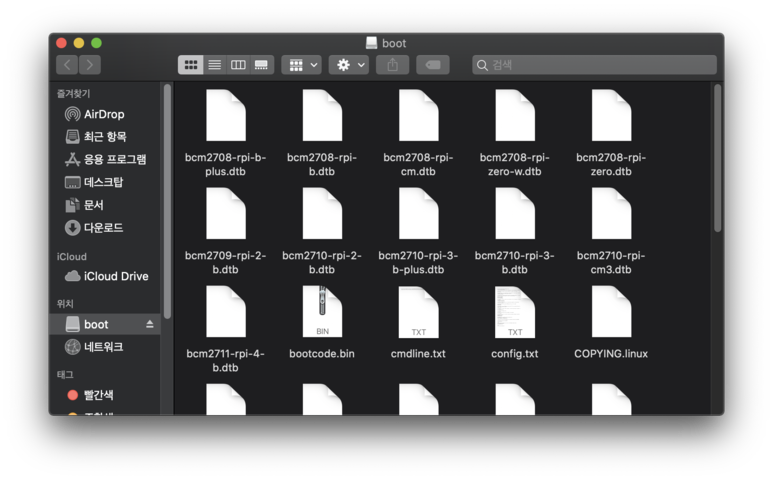Switch to list view
This screenshot has width=773, height=480.
tap(214, 65)
